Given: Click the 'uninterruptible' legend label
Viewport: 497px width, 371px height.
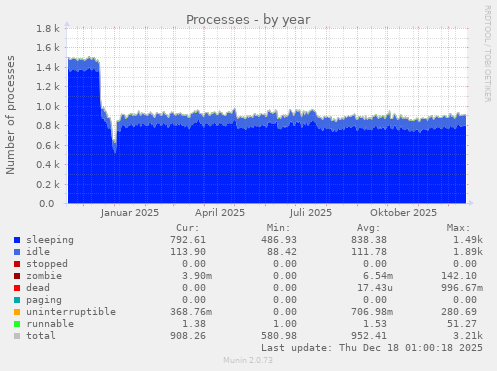Looking at the screenshot, I should [71, 312].
